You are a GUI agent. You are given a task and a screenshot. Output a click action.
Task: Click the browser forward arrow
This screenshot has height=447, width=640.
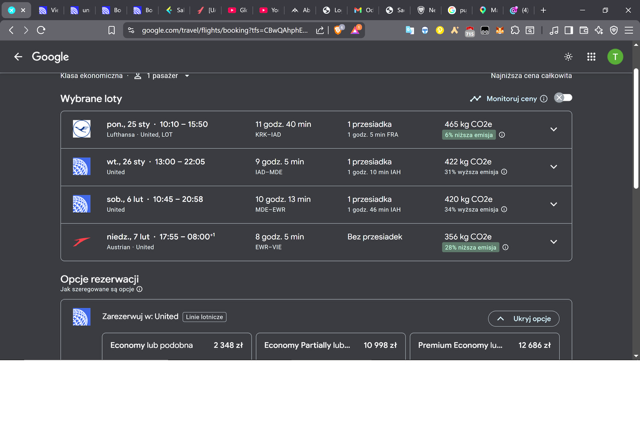pyautogui.click(x=26, y=30)
